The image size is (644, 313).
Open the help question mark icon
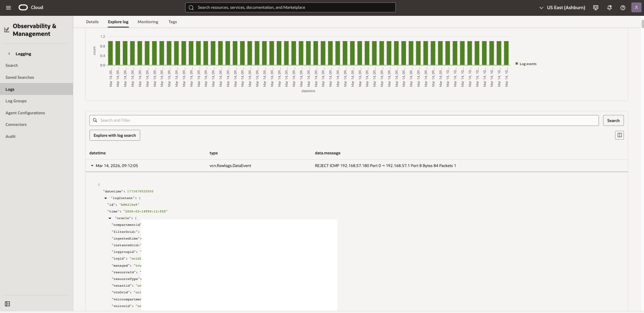[623, 7]
